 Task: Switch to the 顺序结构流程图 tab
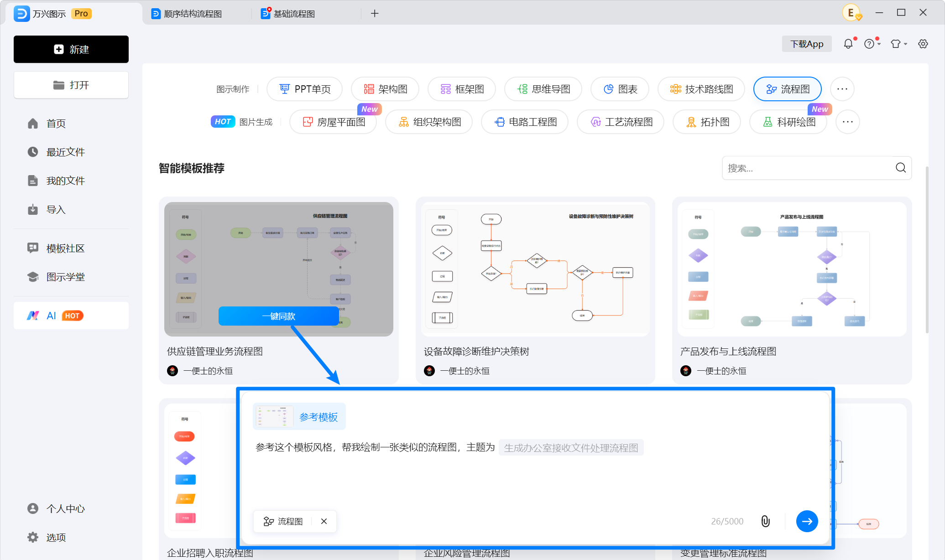click(x=187, y=14)
